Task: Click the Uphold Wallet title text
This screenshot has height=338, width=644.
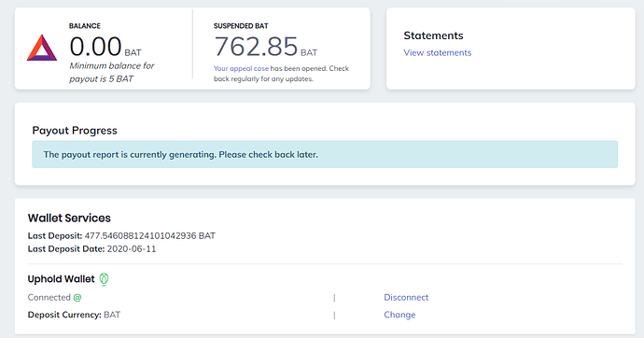Action: [62, 279]
